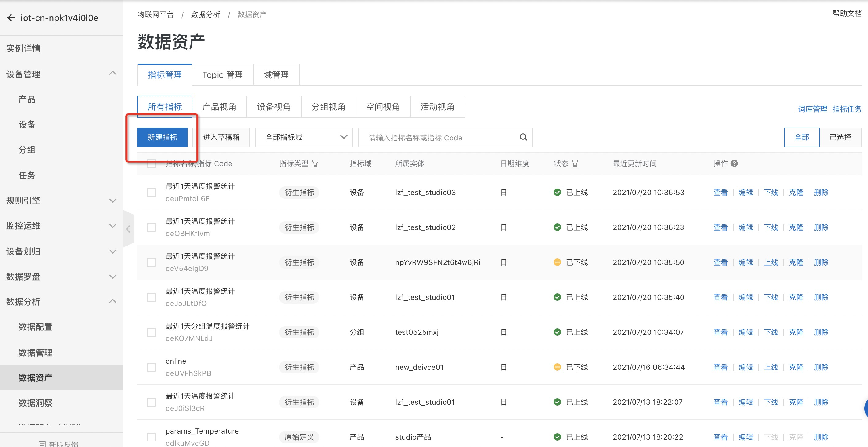Go back using the arrow beside iot-cn-npk1v4i0l0e
868x447 pixels.
[11, 18]
